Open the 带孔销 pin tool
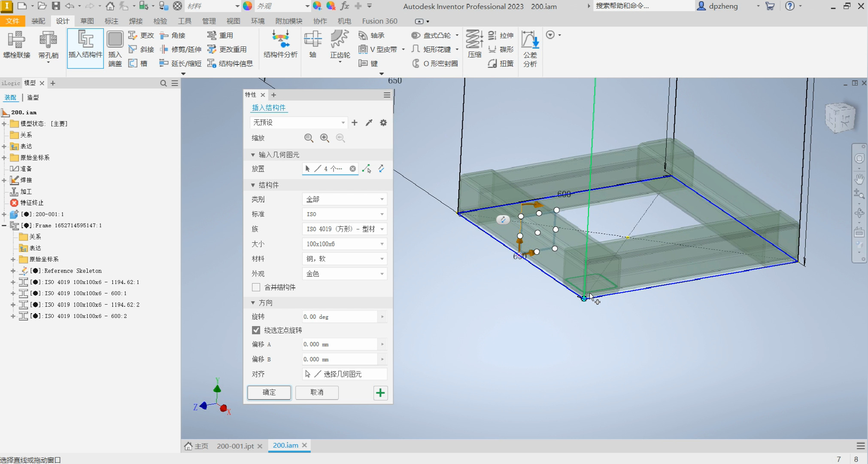The image size is (868, 464). pos(47,45)
